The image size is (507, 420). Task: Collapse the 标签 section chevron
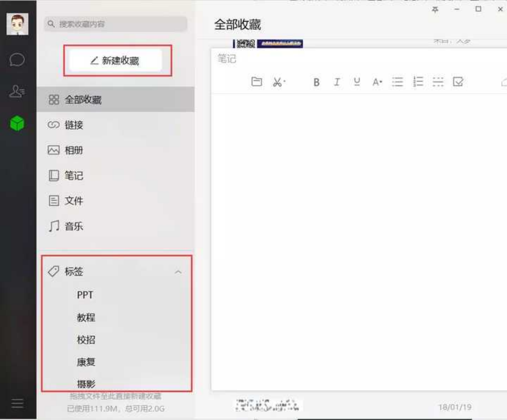pyautogui.click(x=178, y=272)
